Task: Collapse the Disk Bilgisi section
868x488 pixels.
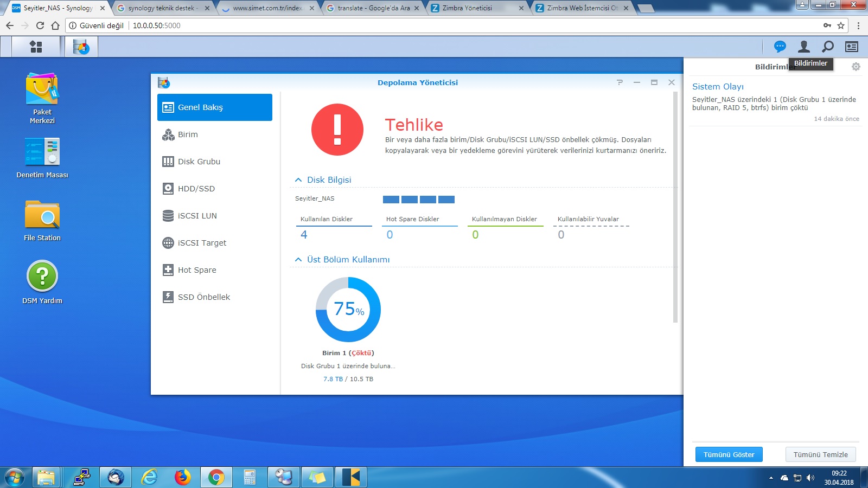Action: (x=298, y=180)
